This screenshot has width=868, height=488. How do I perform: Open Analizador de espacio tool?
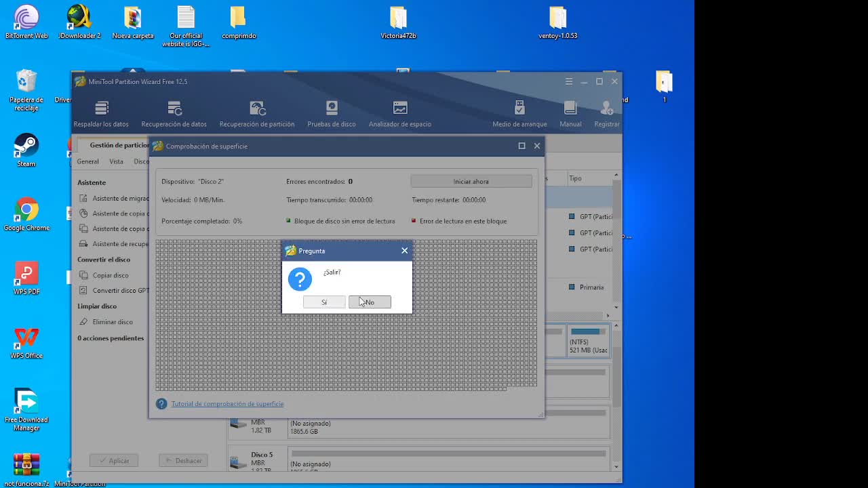click(400, 114)
